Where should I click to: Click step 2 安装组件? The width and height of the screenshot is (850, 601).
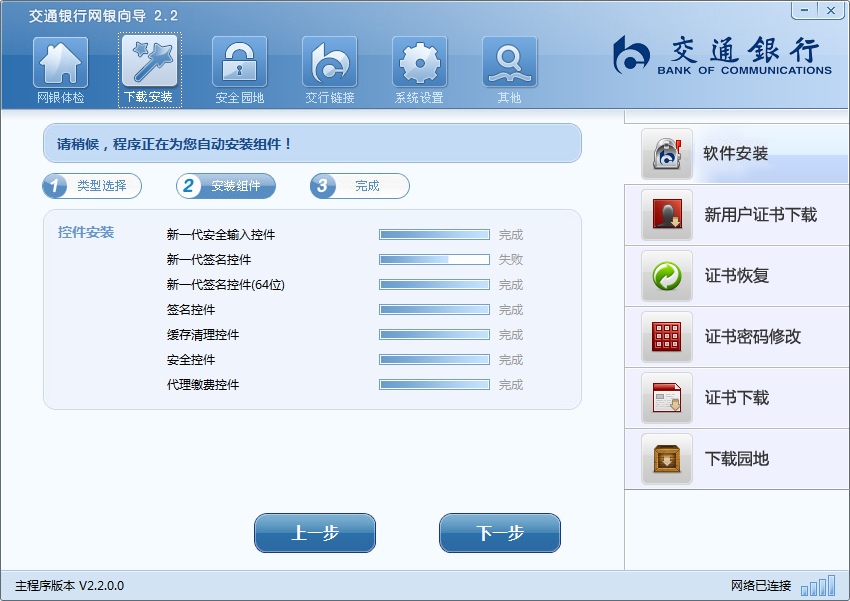[226, 186]
